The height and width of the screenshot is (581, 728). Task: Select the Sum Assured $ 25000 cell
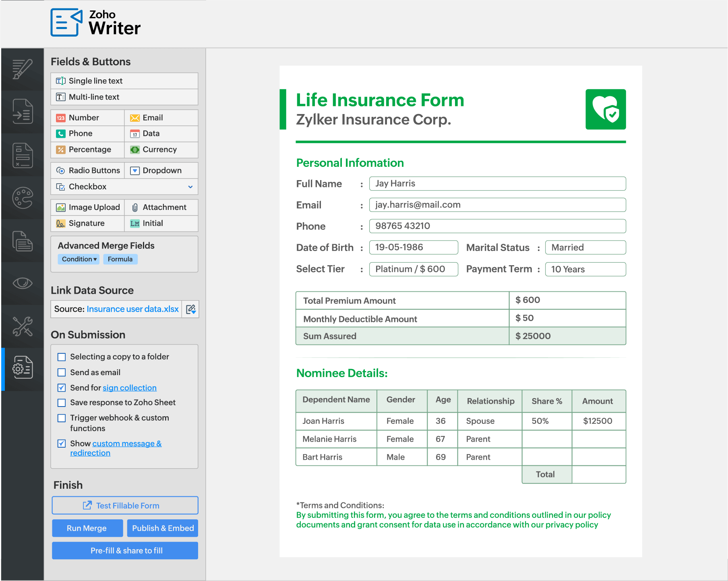coord(567,336)
